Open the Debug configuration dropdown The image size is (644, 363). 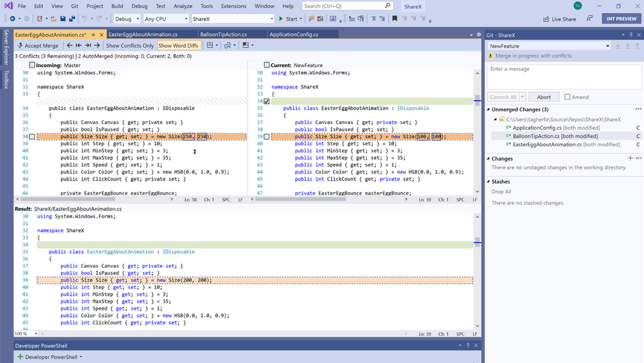pos(127,19)
